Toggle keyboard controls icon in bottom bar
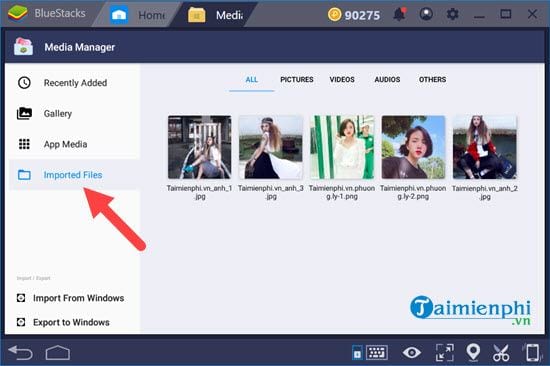This screenshot has height=366, width=550. point(377,352)
